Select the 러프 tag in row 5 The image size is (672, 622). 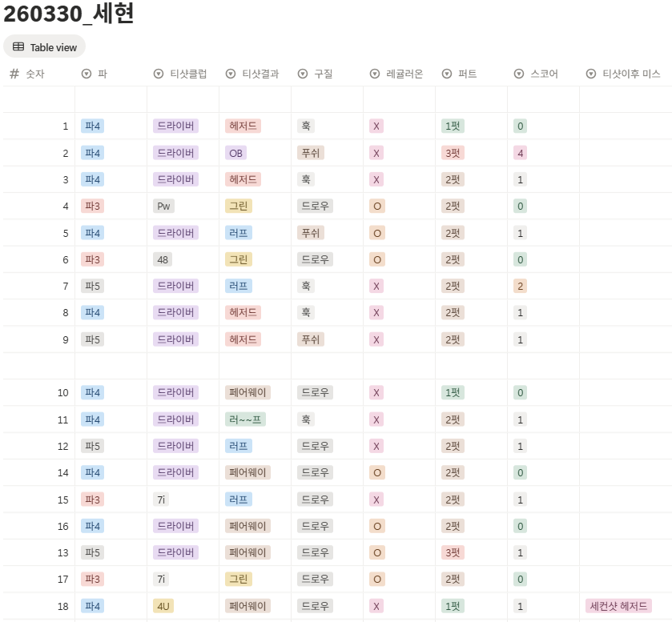[x=239, y=233]
